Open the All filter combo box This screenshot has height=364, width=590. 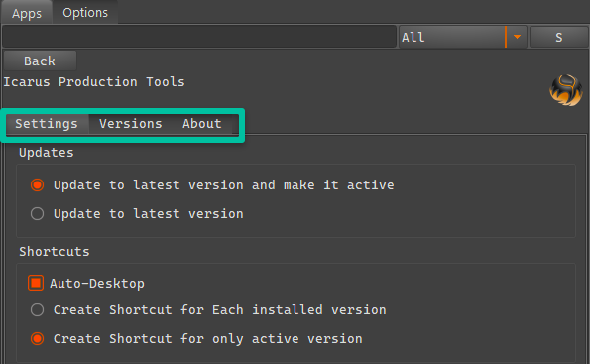coord(462,37)
